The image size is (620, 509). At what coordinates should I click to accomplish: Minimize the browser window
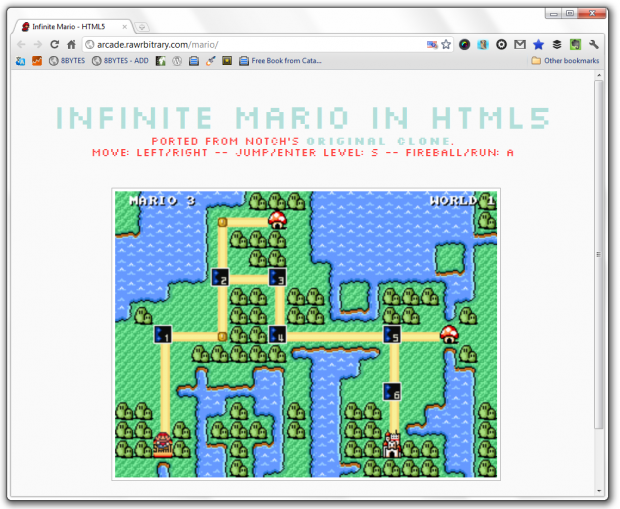554,14
